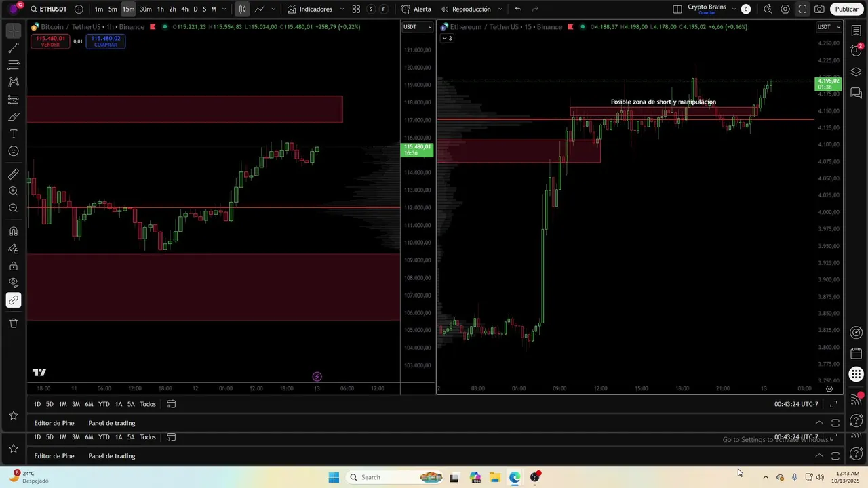Select the brush drawing tool

point(14,117)
